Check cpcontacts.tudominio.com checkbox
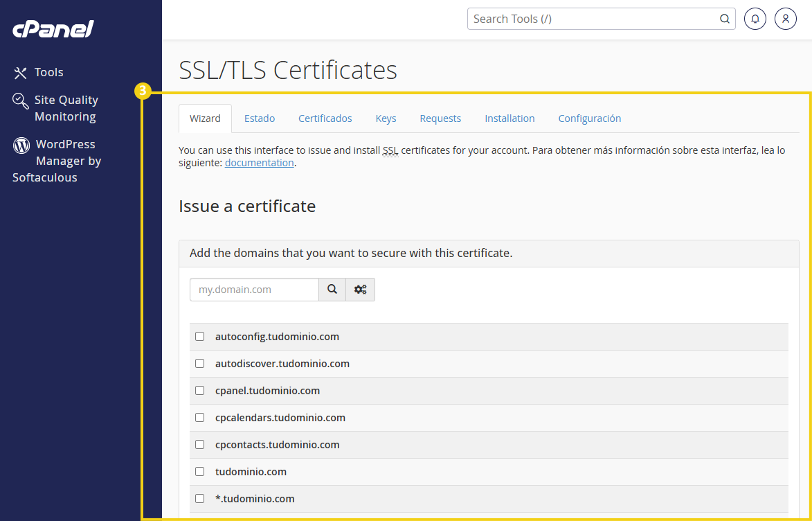Screen dimensions: 812x521 200,444
